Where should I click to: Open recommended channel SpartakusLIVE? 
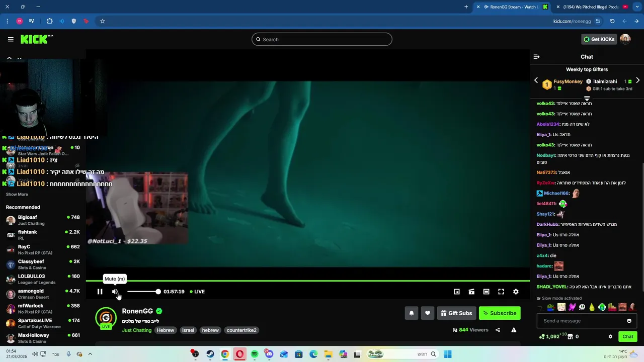[x=43, y=323]
